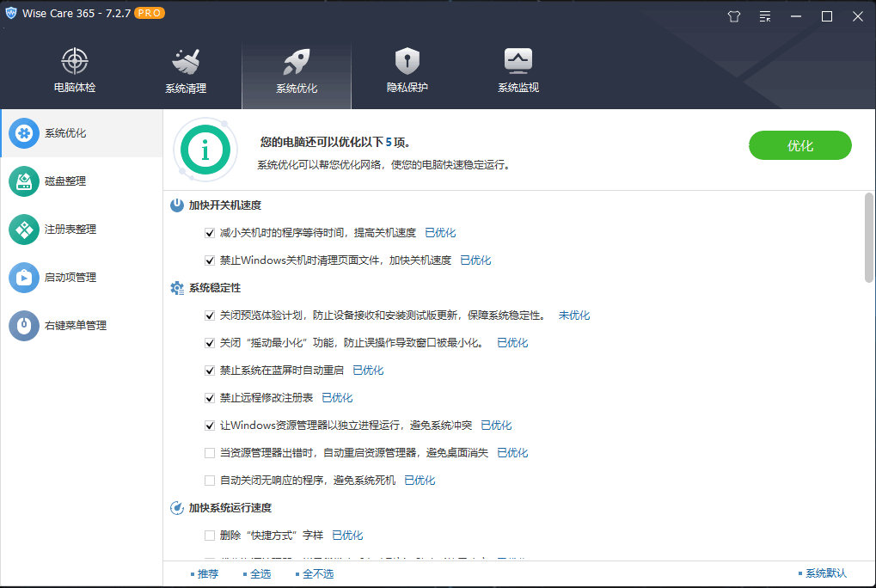Check the remove shortcut suffix option

coord(210,535)
